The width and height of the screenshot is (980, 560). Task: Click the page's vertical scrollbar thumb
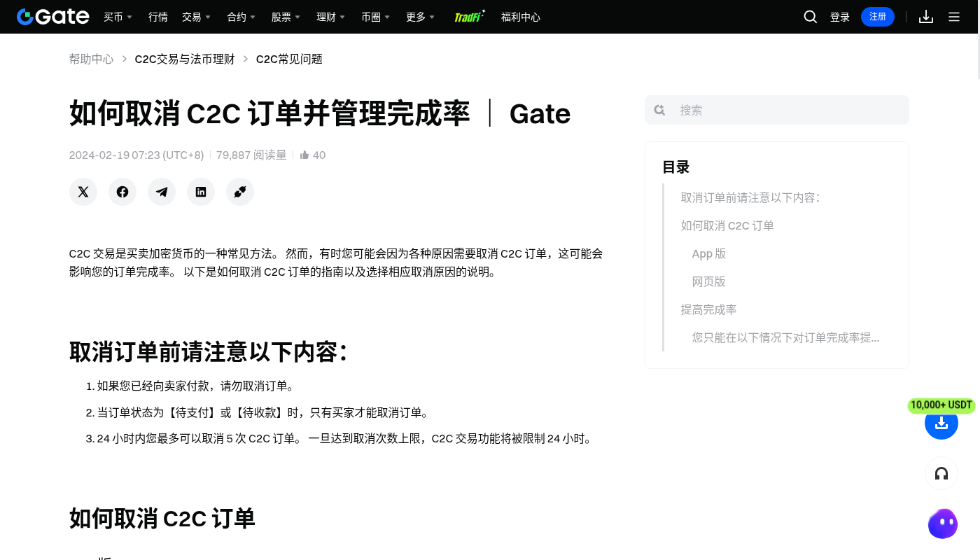pos(977,56)
